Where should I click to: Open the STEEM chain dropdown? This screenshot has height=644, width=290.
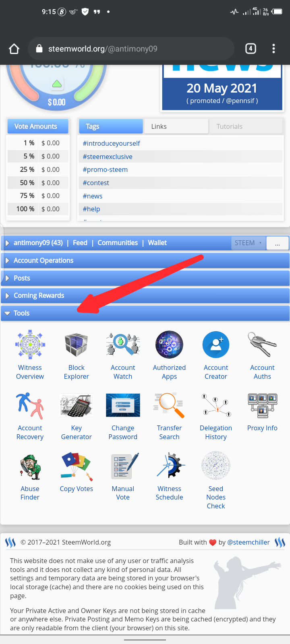tap(249, 243)
